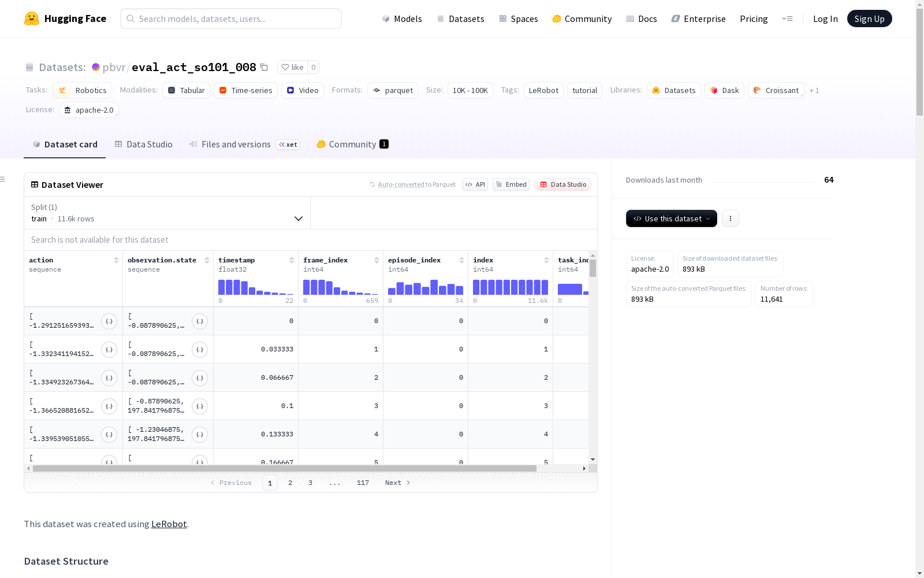The width and height of the screenshot is (924, 578).
Task: Click the timestamp histogram chart
Action: (x=256, y=287)
